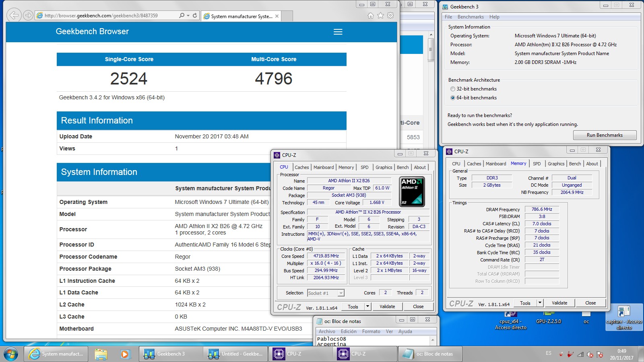Switch to oc: Bloc de notas taskbar button
Screen dimensions: 644x362
430,354
